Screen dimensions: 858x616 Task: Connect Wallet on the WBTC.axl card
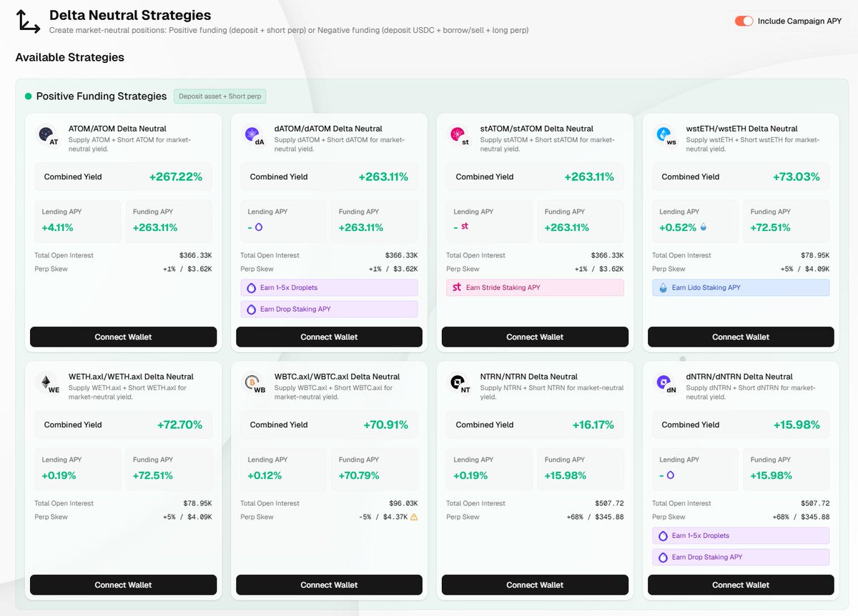(329, 585)
